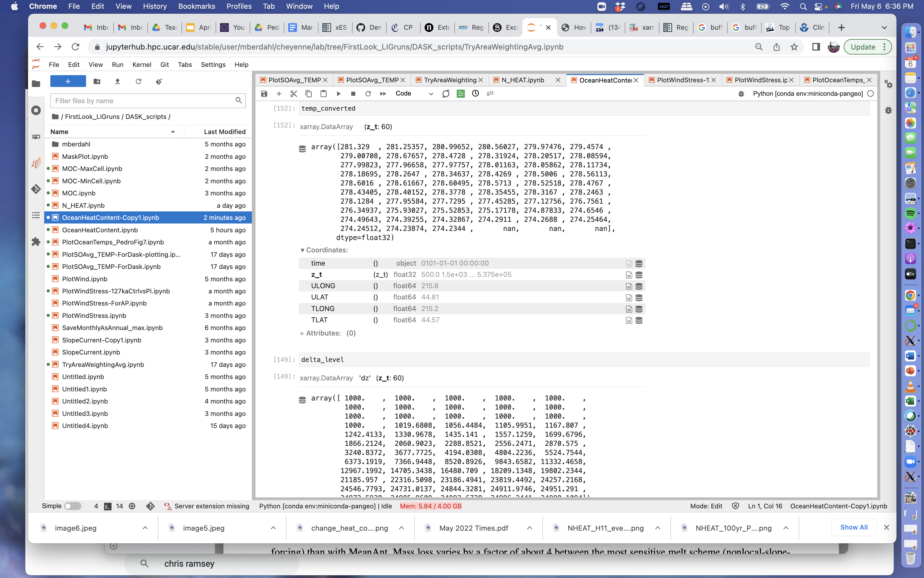
Task: Click the address bar URL
Action: 334,47
